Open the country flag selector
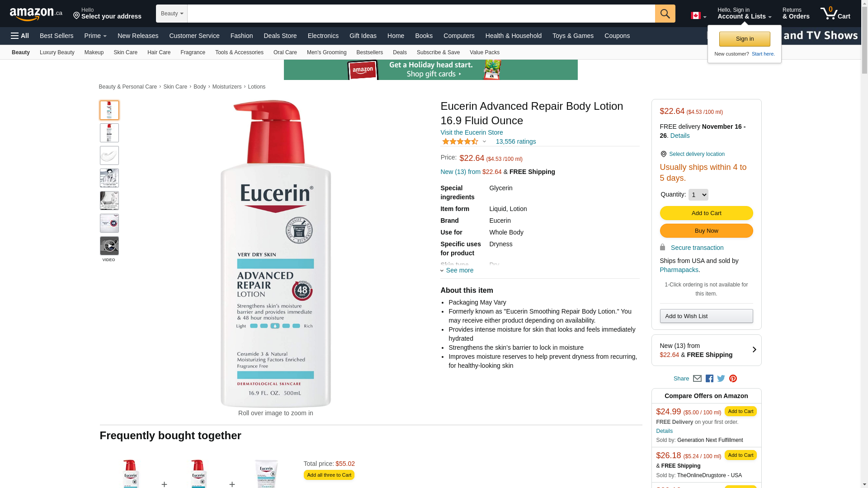868x488 pixels. (x=698, y=16)
